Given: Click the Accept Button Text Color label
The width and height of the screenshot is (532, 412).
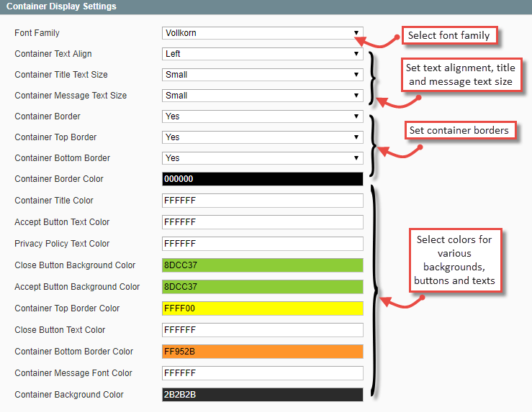Looking at the screenshot, I should tap(62, 222).
